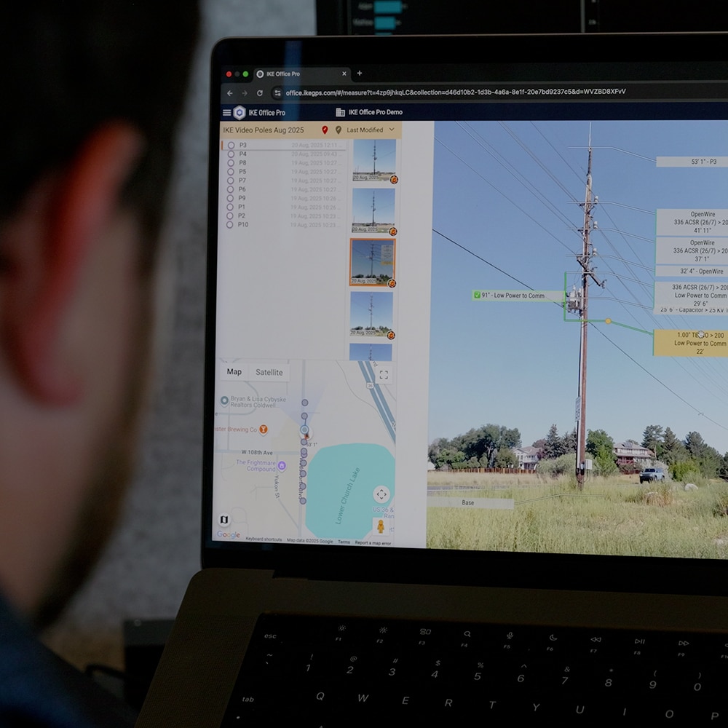Click the OpenWire 37' 1" annotation label
The image size is (728, 728).
(x=692, y=250)
